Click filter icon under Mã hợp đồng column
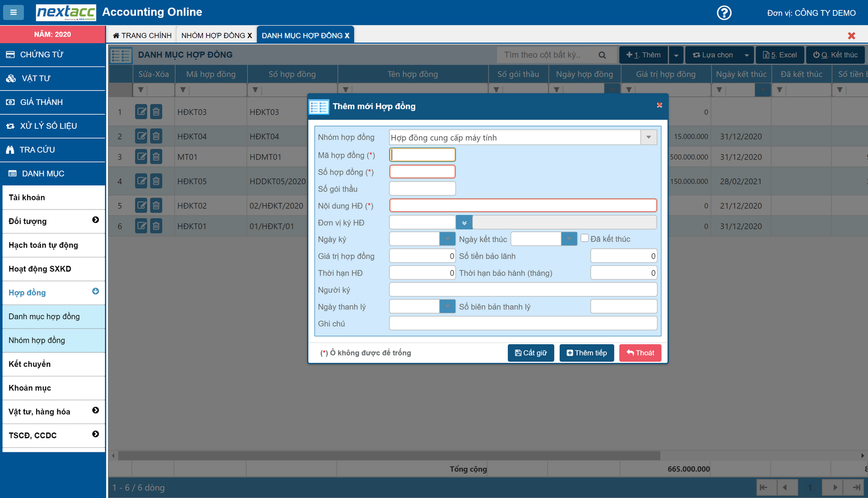The height and width of the screenshot is (498, 868). point(183,90)
